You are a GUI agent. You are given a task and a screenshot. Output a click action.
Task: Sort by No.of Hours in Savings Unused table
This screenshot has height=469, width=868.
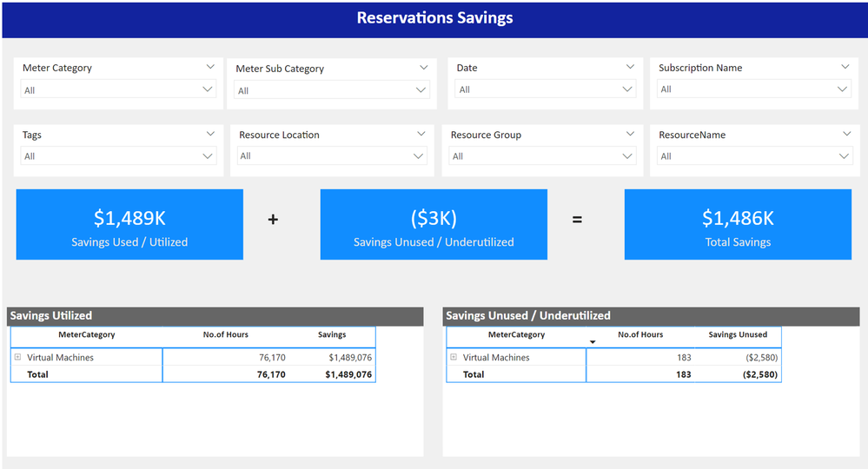coord(640,334)
